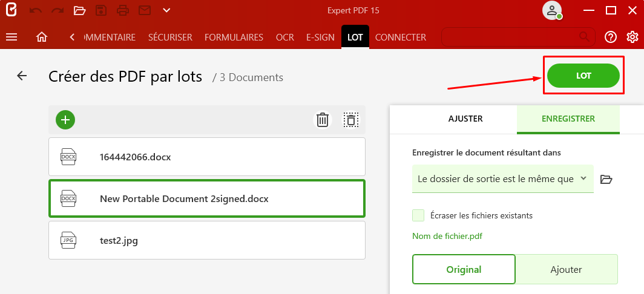This screenshot has height=294, width=644.
Task: Open the COMMENTAIRE tab
Action: (109, 38)
